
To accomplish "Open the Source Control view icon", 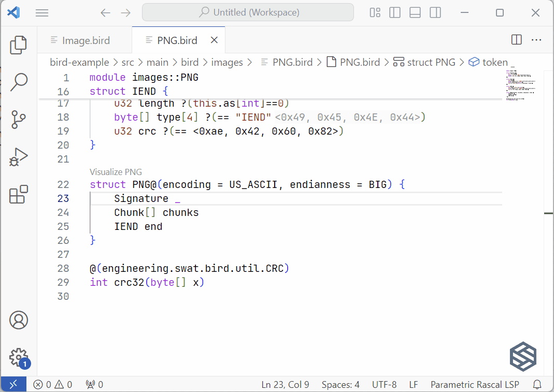I will 19,120.
